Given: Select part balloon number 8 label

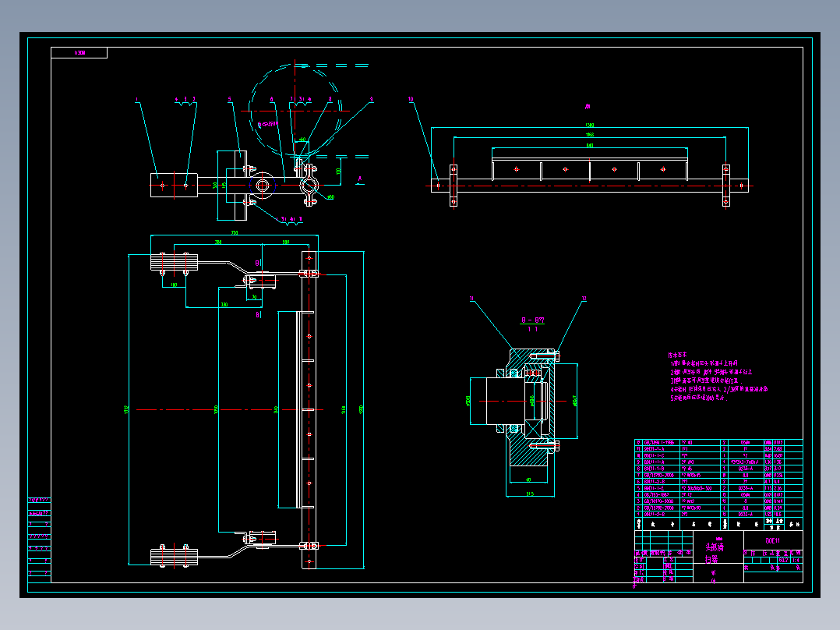Looking at the screenshot, I should pyautogui.click(x=330, y=99).
